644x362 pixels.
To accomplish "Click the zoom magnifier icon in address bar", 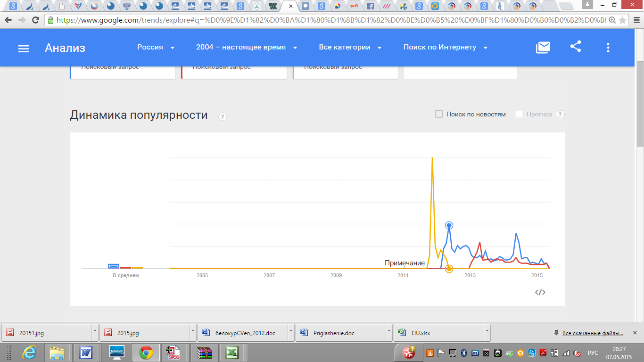I will click(612, 20).
